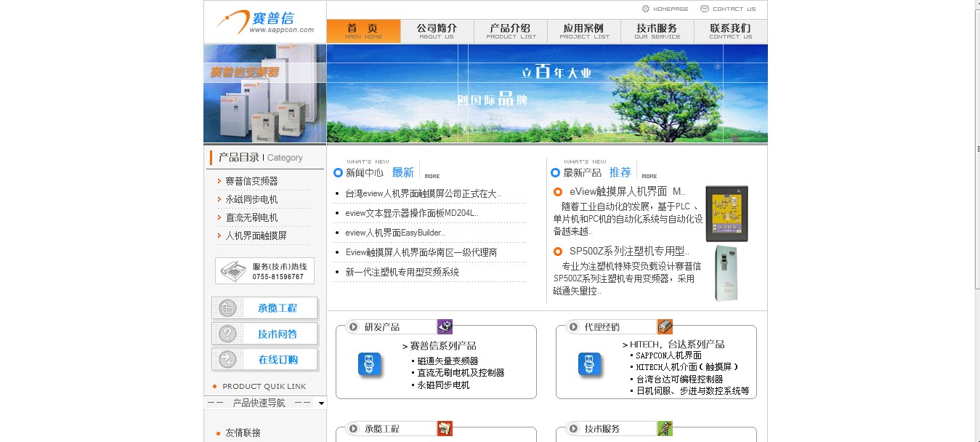
Task: Open the 联系我们 Contact Us tab
Action: [x=730, y=31]
